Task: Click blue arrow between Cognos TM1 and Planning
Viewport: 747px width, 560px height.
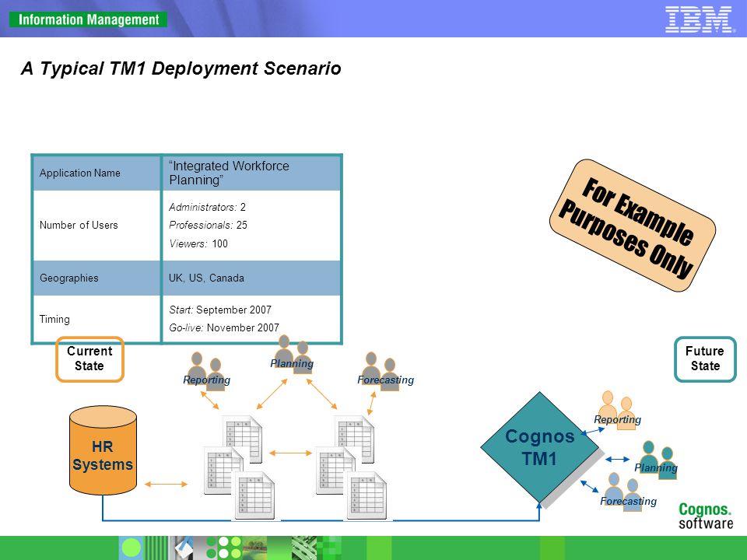Action: pos(617,460)
